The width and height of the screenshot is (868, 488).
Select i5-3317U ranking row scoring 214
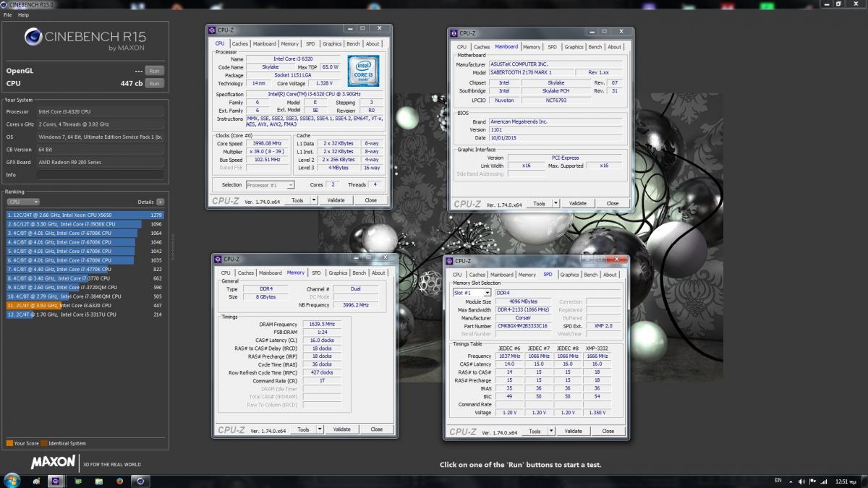pos(85,314)
